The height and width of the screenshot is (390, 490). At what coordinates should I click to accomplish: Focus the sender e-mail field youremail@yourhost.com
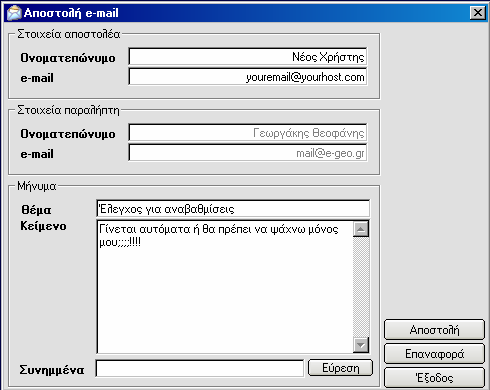(248, 77)
